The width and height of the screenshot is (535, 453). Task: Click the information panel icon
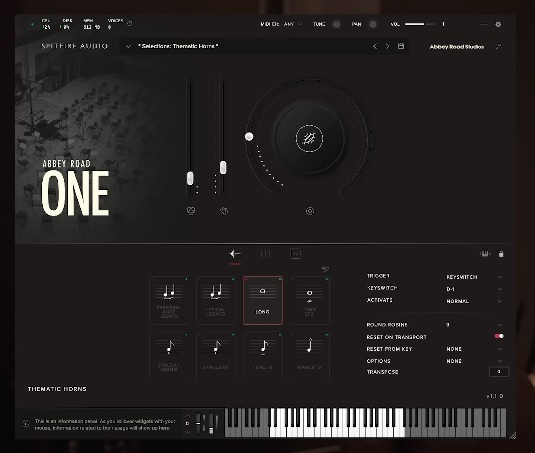tap(26, 423)
